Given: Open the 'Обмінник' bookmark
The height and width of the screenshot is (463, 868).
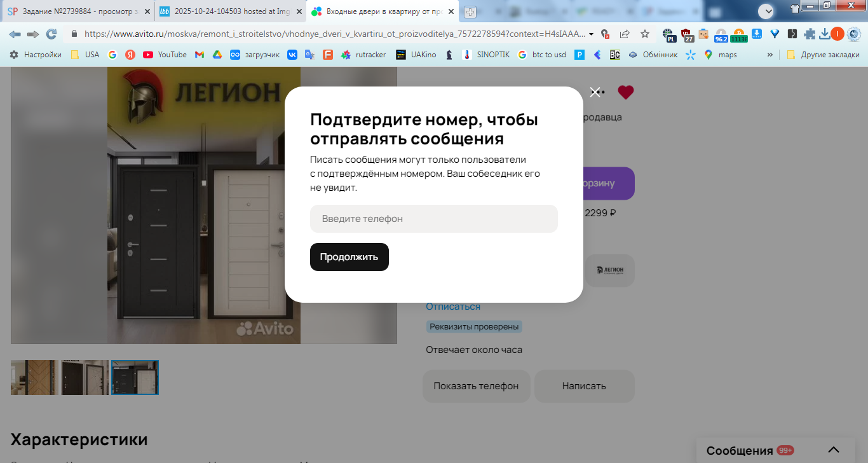Looking at the screenshot, I should [x=653, y=55].
